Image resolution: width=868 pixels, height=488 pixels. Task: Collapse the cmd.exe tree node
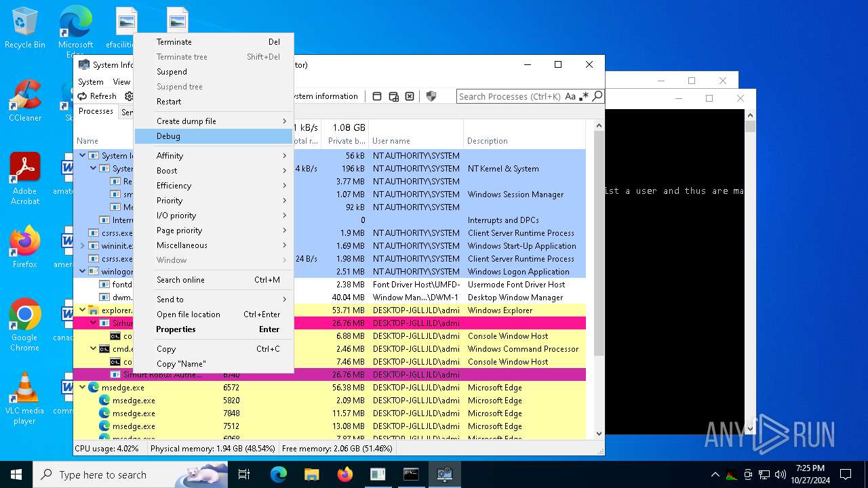coord(94,349)
